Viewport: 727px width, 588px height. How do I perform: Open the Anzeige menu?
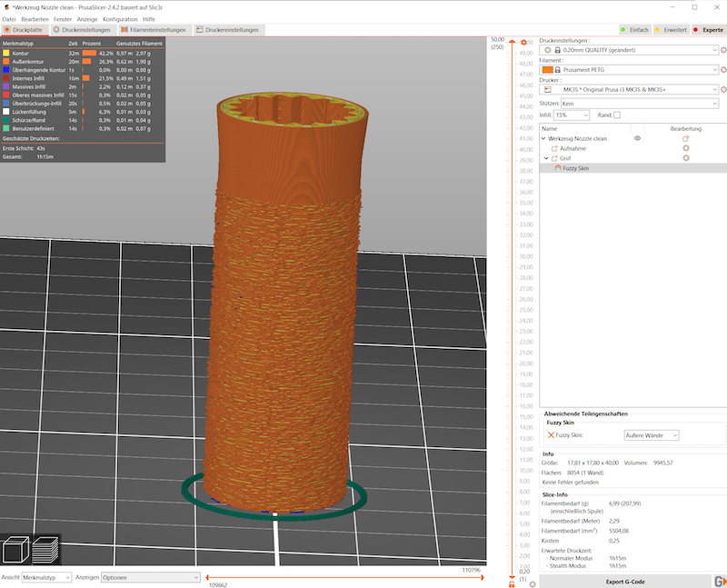(87, 19)
